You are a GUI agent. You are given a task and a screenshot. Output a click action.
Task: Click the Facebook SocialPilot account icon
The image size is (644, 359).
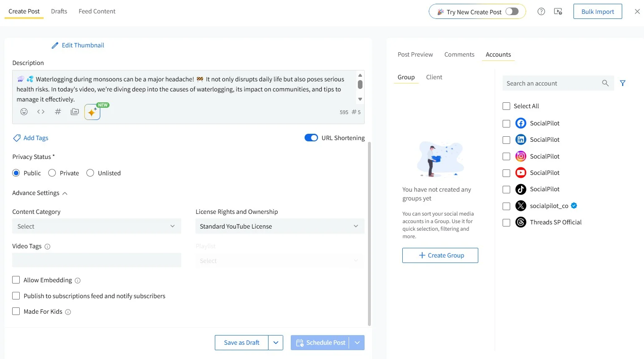(x=521, y=123)
